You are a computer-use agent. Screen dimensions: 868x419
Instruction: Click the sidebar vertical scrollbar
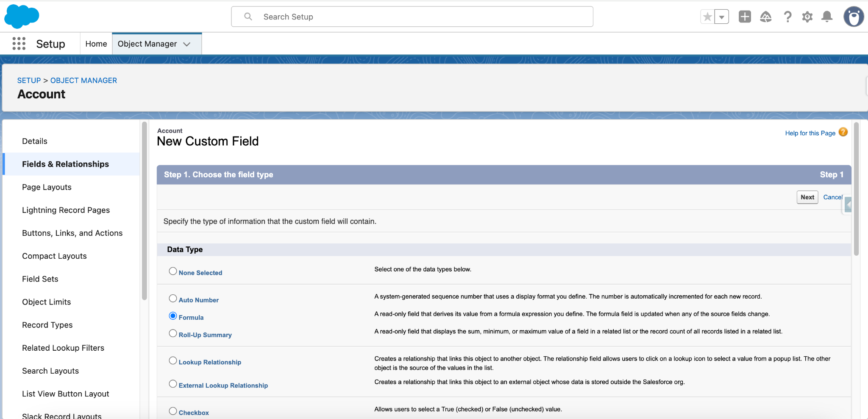(x=145, y=211)
